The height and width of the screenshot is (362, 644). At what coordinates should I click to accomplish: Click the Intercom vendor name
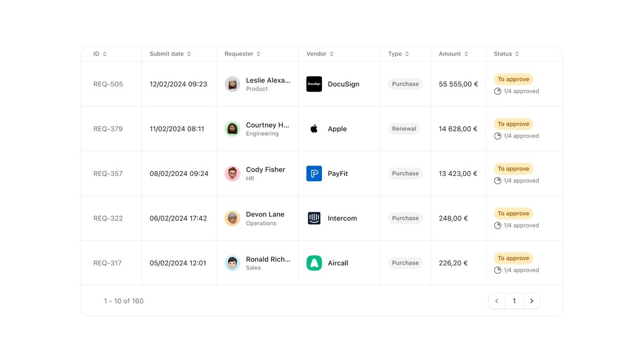coord(342,218)
